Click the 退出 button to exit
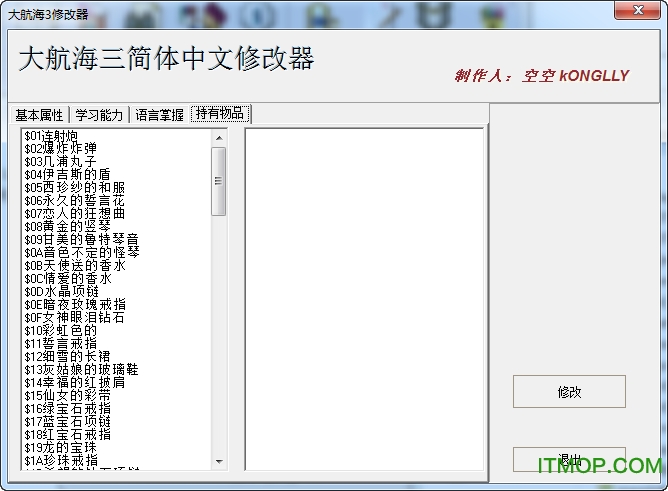The height and width of the screenshot is (491, 668). click(569, 460)
